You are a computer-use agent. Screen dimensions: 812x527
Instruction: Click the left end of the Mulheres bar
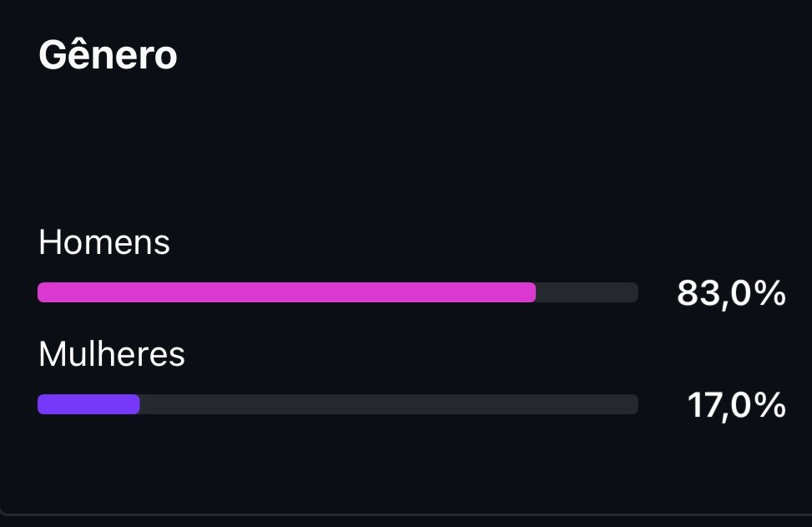[43, 404]
